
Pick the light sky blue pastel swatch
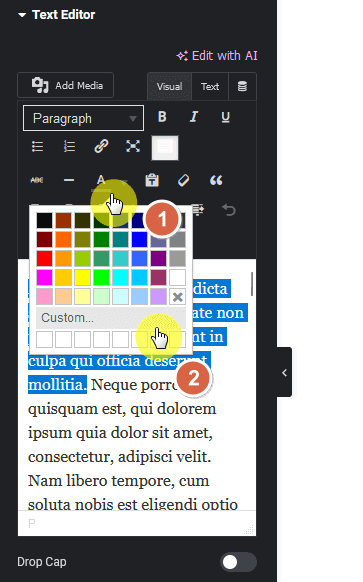pos(139,297)
